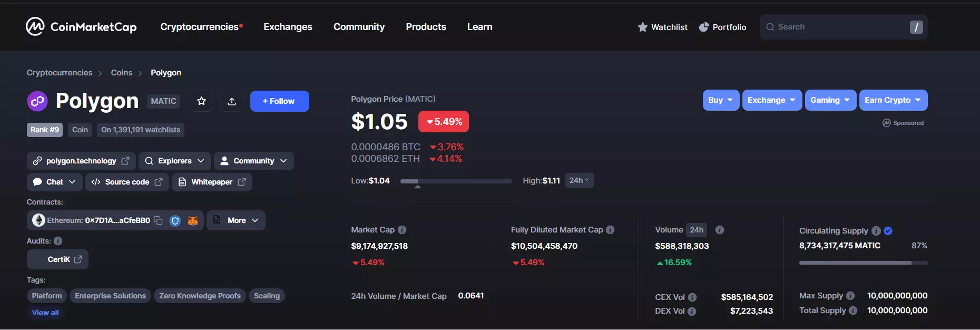
Task: Click the circulating supply progress bar
Action: pyautogui.click(x=863, y=263)
